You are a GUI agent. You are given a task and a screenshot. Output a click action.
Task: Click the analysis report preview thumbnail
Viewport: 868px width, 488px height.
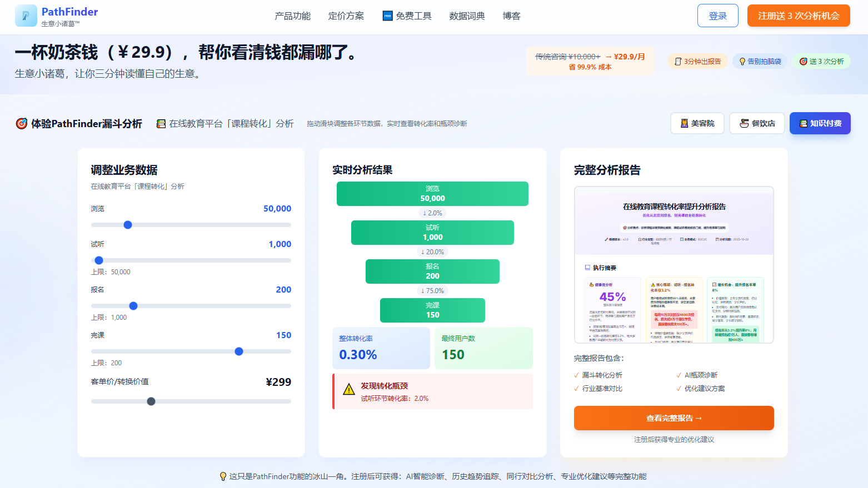tap(674, 265)
